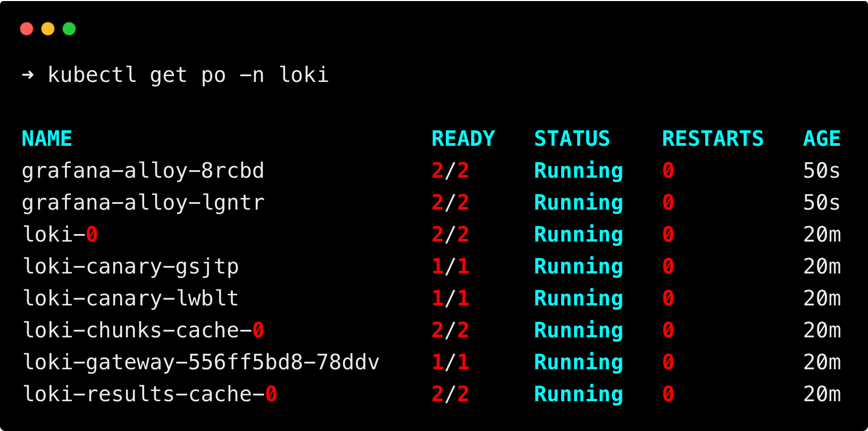The height and width of the screenshot is (431, 868).
Task: Click the prompt arrow before kubectl
Action: (x=28, y=75)
